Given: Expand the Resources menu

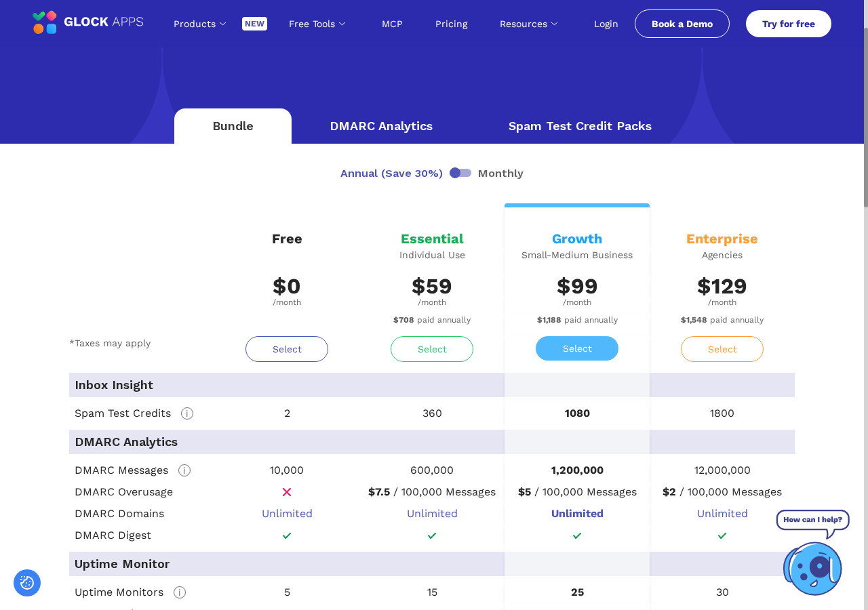Looking at the screenshot, I should click(529, 24).
